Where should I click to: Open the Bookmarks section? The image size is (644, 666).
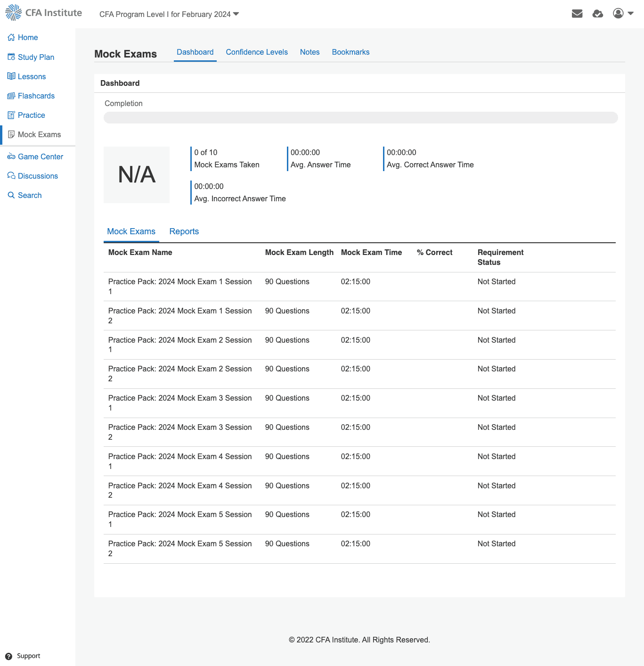tap(351, 52)
